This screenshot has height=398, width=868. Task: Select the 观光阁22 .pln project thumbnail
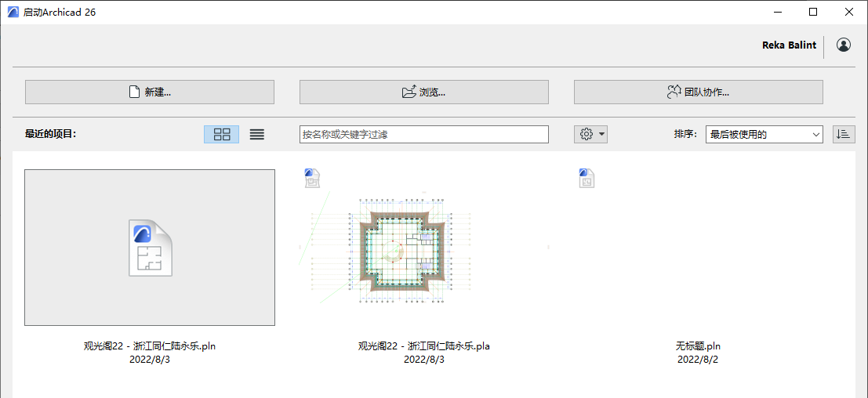coord(150,248)
